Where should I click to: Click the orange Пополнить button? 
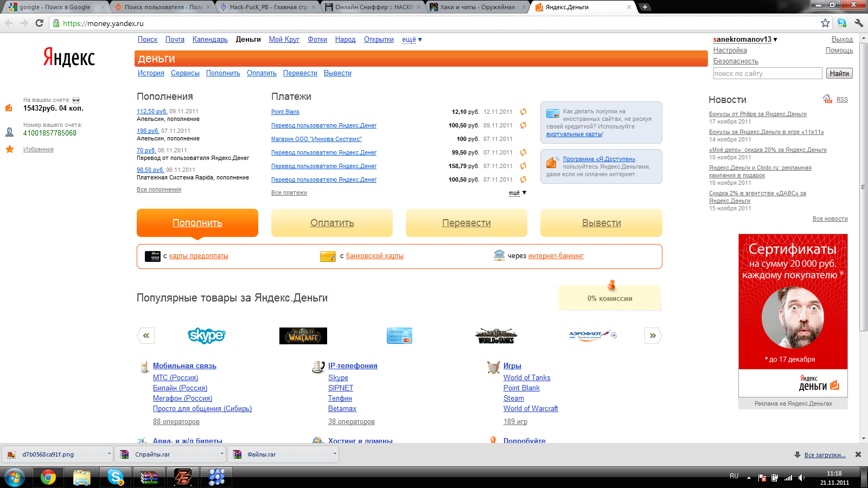pos(197,223)
